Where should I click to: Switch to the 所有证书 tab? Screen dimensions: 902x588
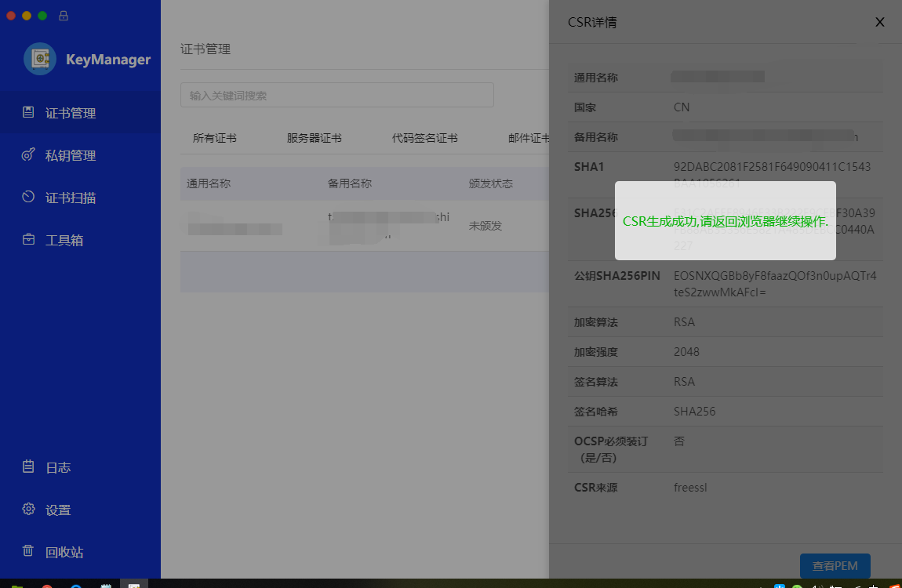[214, 137]
